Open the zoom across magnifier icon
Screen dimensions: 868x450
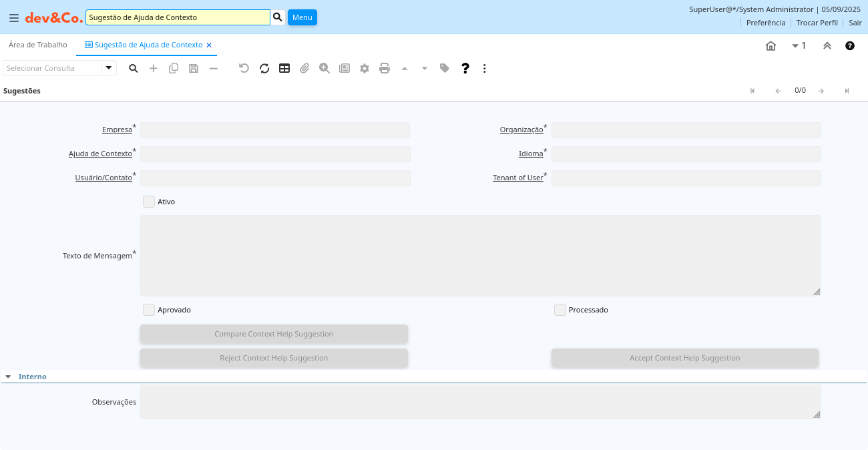pos(324,68)
